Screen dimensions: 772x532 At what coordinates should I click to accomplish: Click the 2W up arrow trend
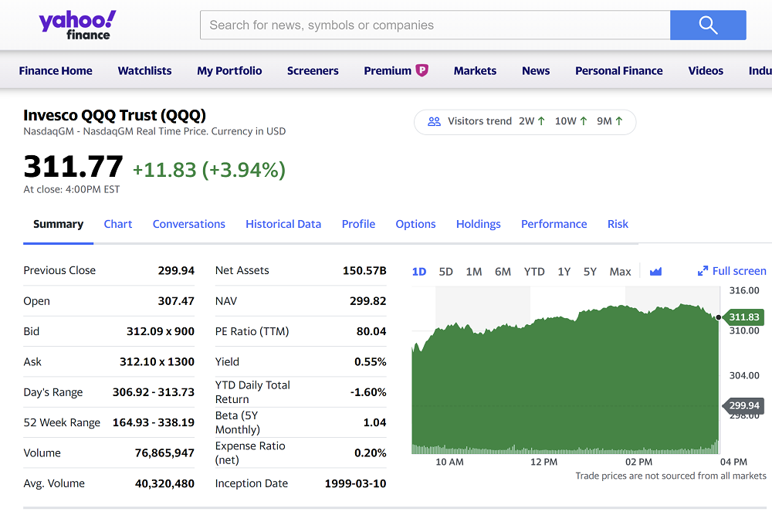541,121
